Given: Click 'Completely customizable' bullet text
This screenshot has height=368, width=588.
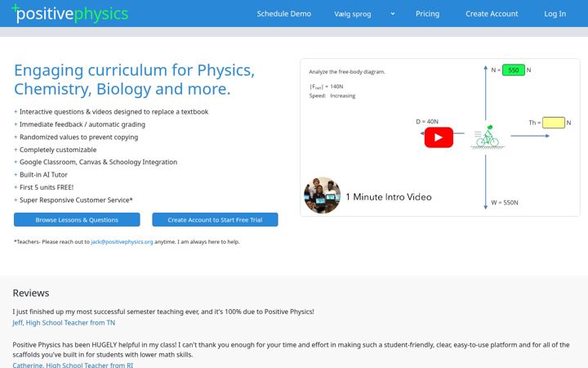Looking at the screenshot, I should pyautogui.click(x=58, y=150).
